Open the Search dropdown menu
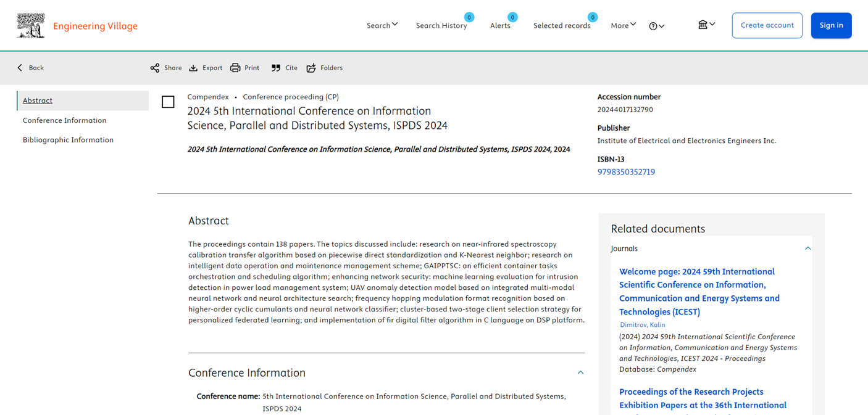This screenshot has height=415, width=868. pyautogui.click(x=382, y=25)
